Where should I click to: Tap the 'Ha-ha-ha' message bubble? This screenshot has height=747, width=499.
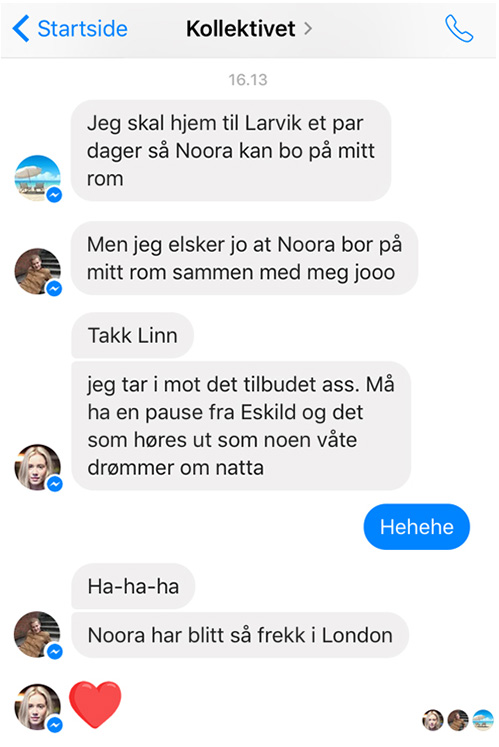(x=133, y=586)
